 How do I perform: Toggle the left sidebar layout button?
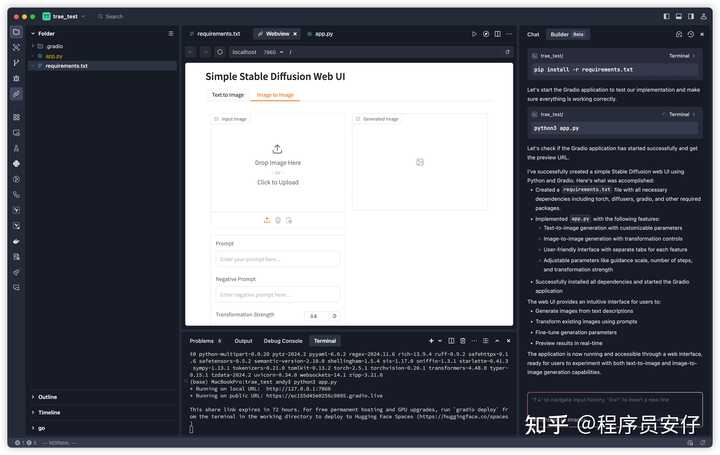pos(667,16)
